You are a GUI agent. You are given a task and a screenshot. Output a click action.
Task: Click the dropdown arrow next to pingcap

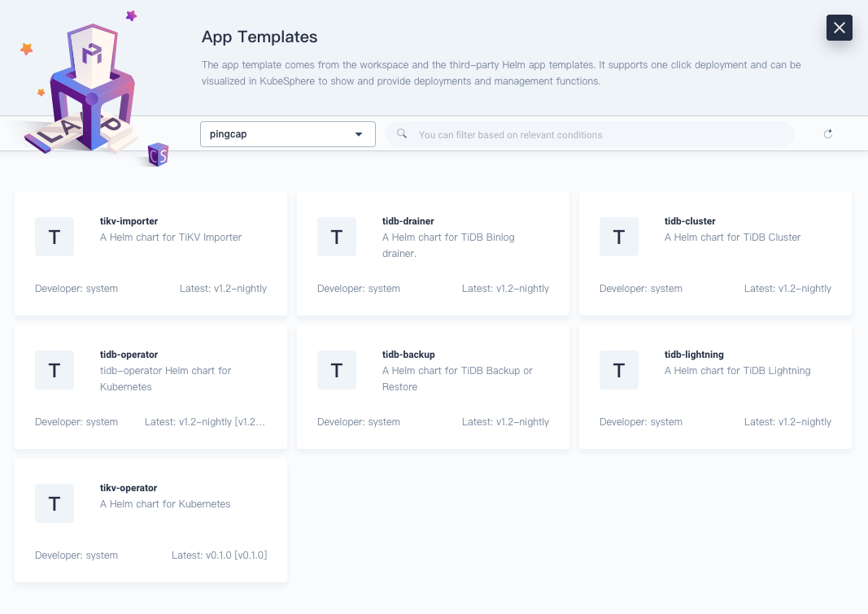tap(359, 134)
